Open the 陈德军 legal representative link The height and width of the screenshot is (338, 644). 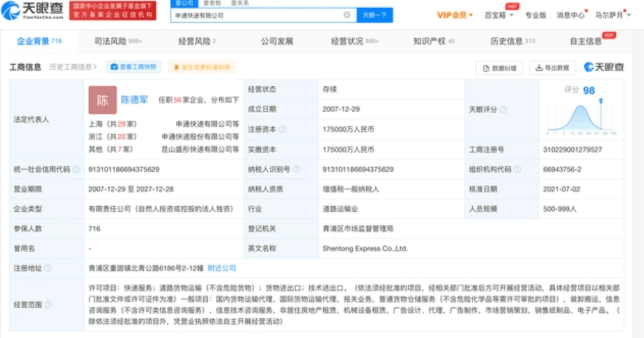[135, 100]
